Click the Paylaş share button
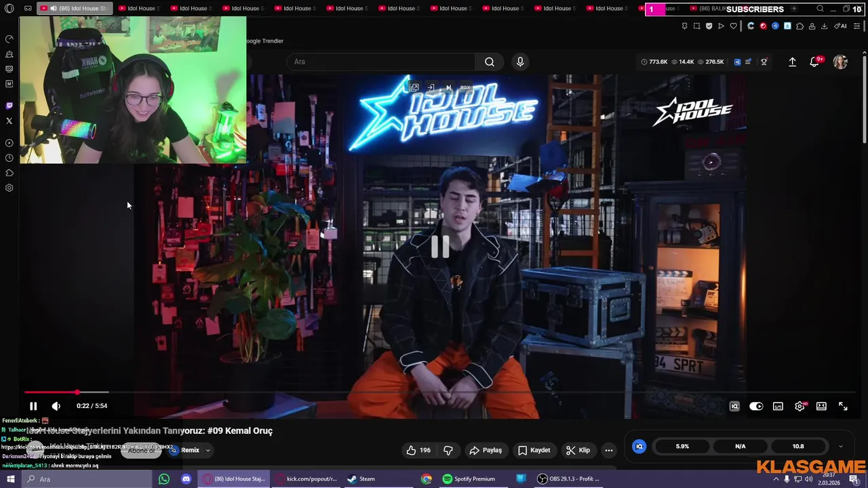Screen dimensions: 868x488 click(486, 450)
